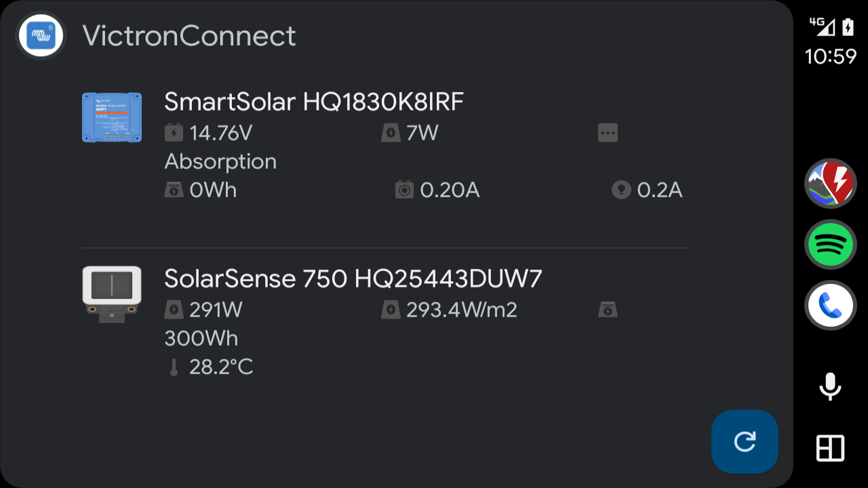The image size is (868, 488).
Task: Open Spotify from the sidebar
Action: coord(830,244)
